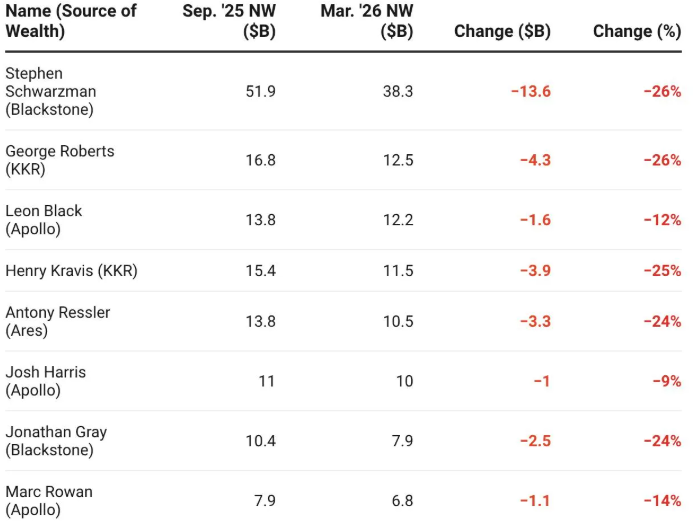The image size is (700, 527).
Task: Click the Jonathan Gray (Blackstone) name cell
Action: 56,441
